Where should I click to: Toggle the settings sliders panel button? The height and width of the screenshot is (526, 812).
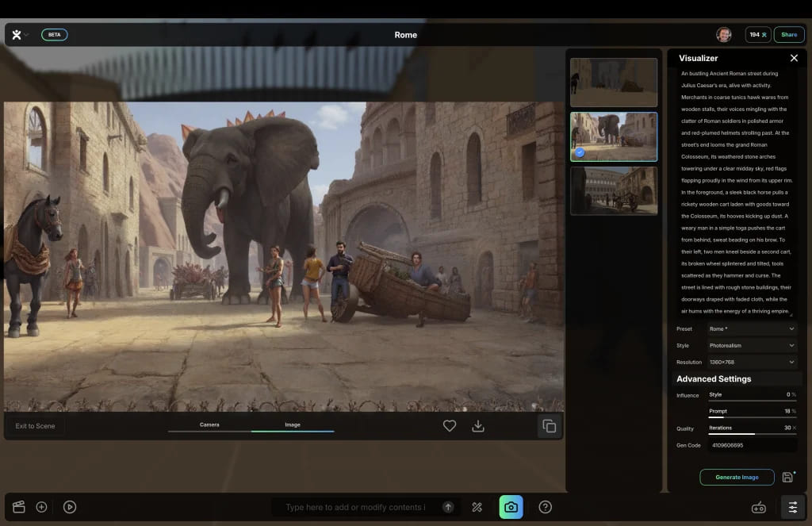[792, 507]
